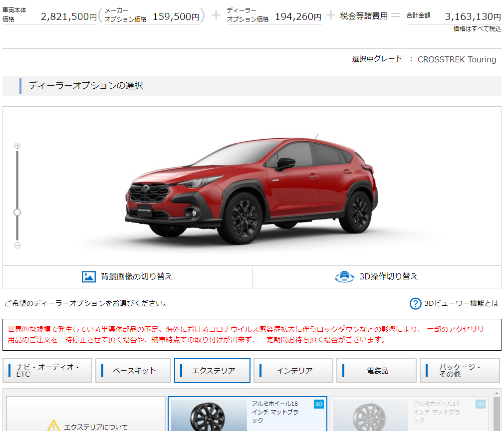Click the ご希望のディーラーオプションをお選びください text

coord(85,304)
